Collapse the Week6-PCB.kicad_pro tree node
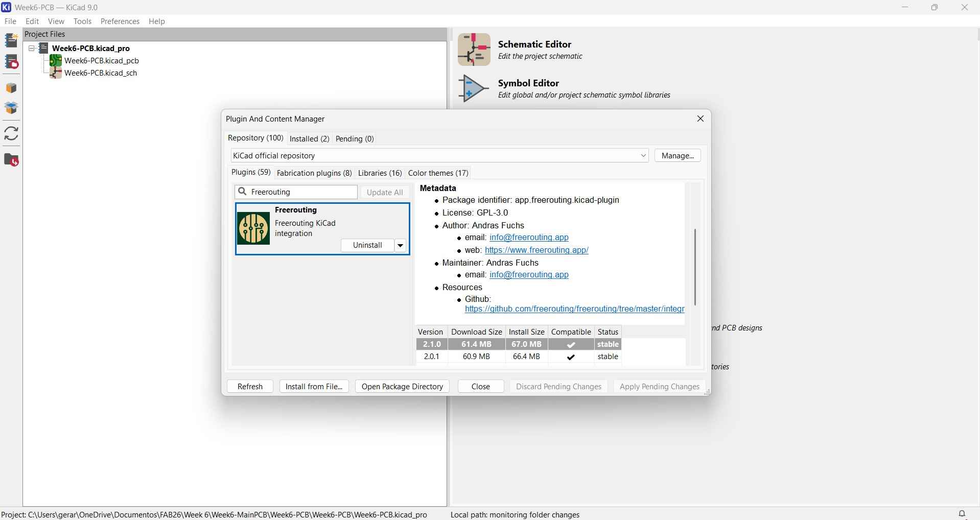 click(x=32, y=49)
